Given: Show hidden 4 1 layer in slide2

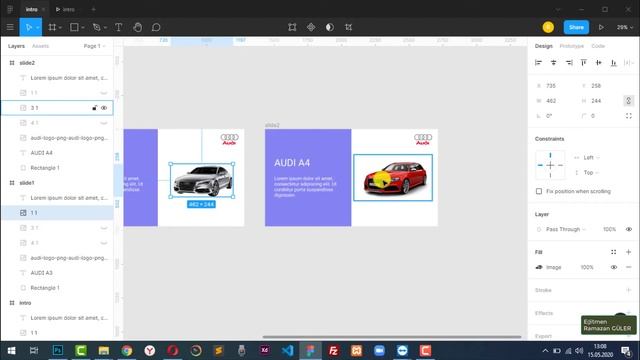Looking at the screenshot, I should click(x=104, y=123).
